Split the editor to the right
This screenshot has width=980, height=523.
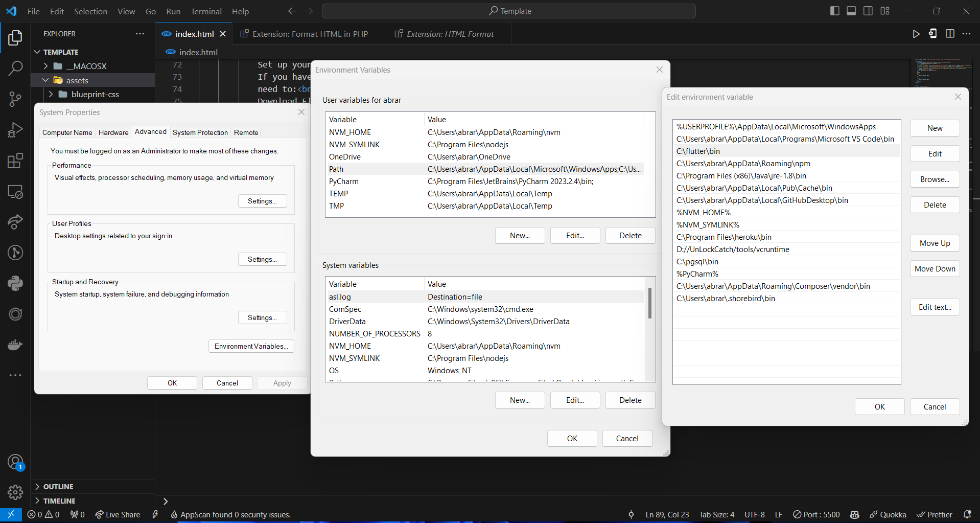coord(950,34)
